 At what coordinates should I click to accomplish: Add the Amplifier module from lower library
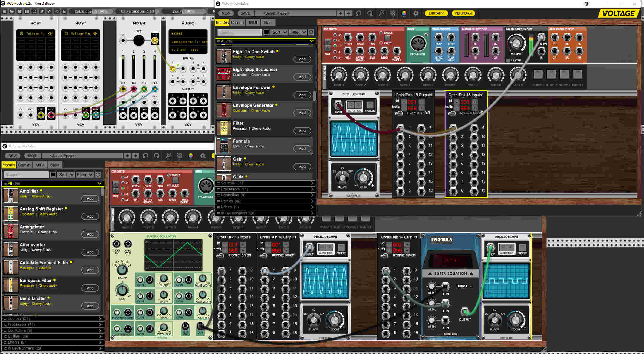pyautogui.click(x=90, y=198)
